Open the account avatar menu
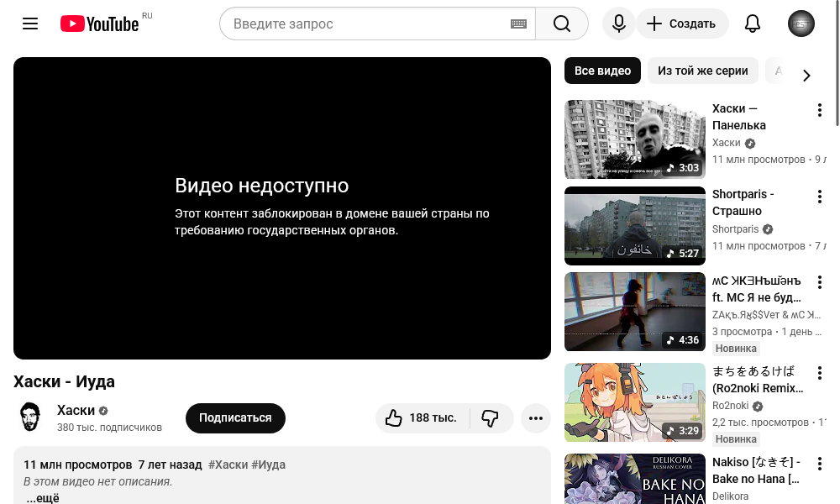The image size is (840, 504). tap(801, 24)
